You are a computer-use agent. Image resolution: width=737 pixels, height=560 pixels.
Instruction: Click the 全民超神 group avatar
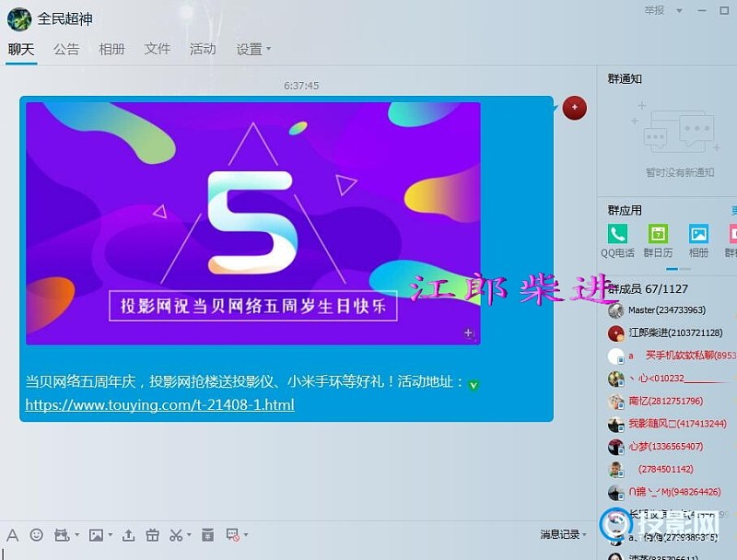click(x=19, y=19)
